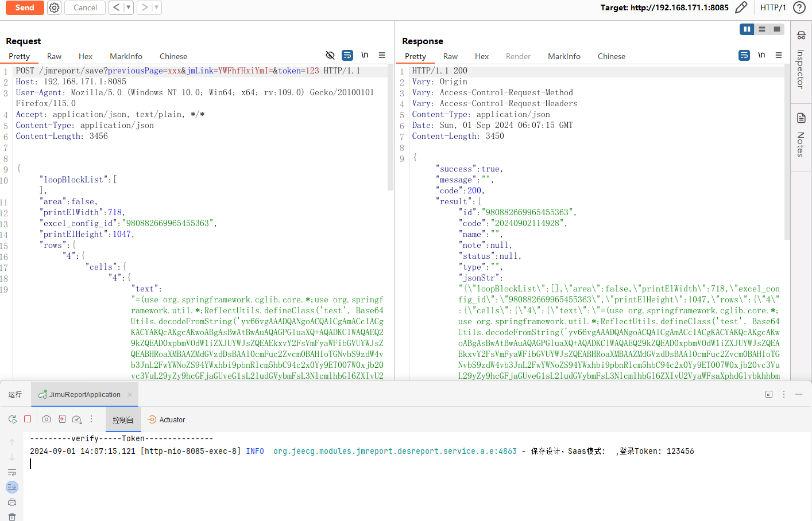This screenshot has height=521, width=812.
Task: Click the up arrow in console sidebar
Action: tap(12, 442)
